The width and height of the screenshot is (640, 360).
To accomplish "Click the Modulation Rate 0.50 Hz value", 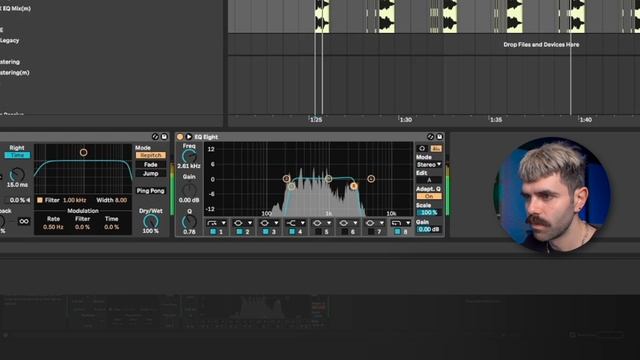I will click(53, 227).
